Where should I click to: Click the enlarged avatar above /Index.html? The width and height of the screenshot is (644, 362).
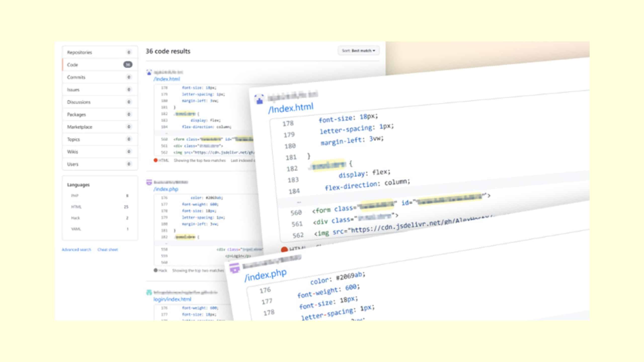pyautogui.click(x=259, y=99)
